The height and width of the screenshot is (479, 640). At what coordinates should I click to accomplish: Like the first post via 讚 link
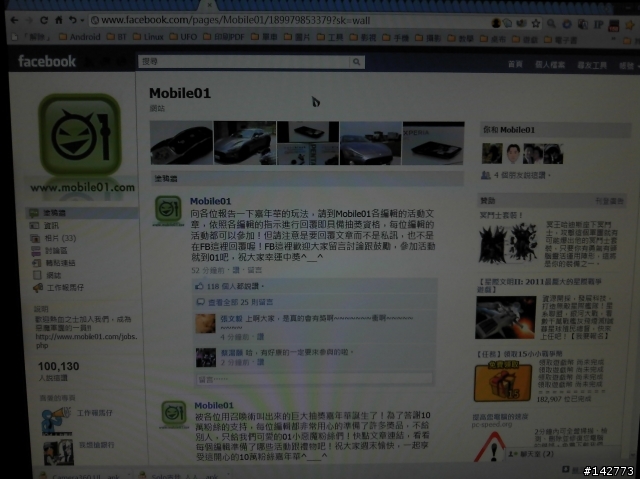coord(236,270)
